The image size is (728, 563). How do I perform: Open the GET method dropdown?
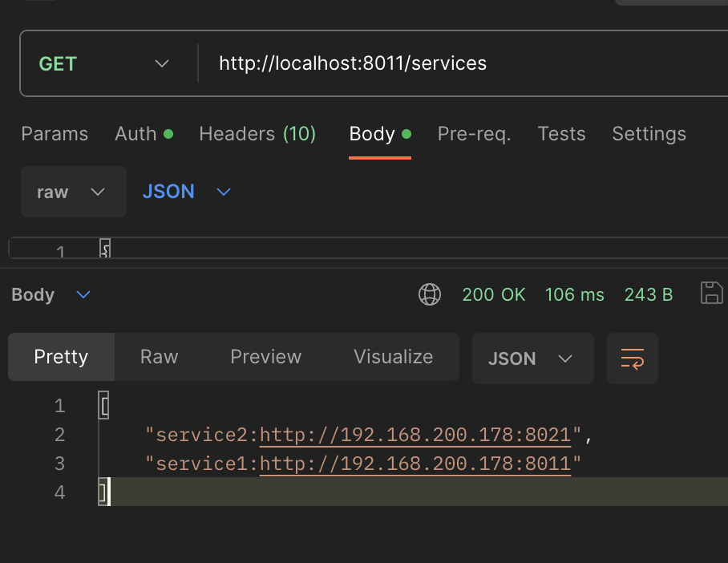pos(103,63)
